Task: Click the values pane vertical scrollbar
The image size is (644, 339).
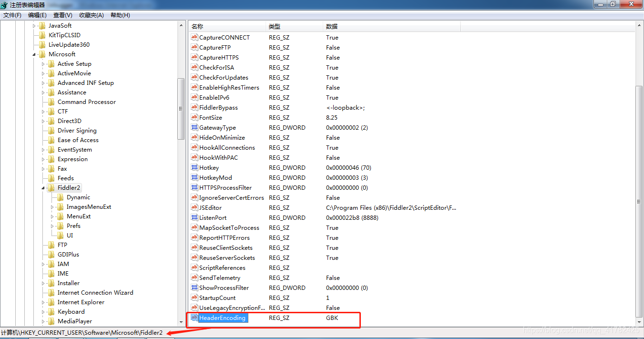Action: click(x=640, y=202)
